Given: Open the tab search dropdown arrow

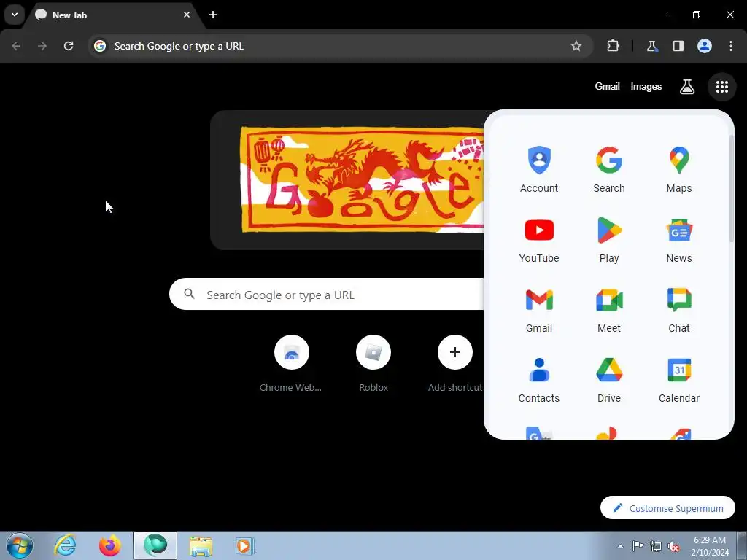Looking at the screenshot, I should tap(15, 15).
